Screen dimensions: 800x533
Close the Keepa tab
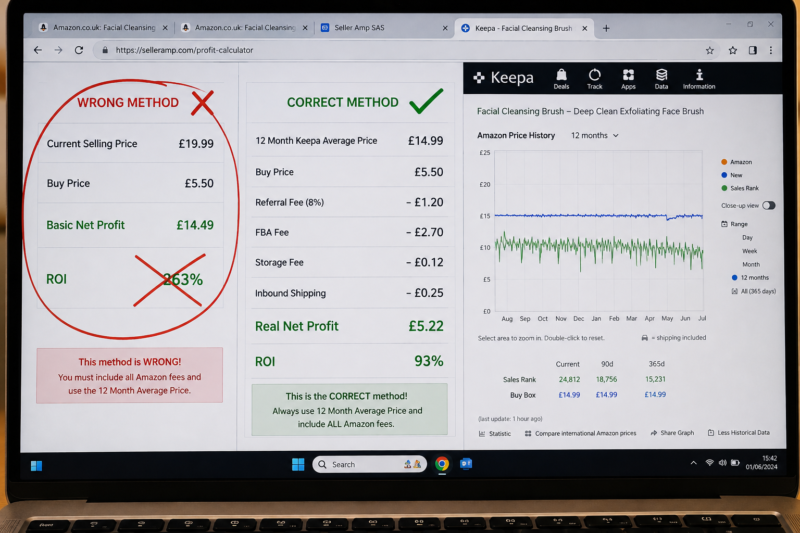[585, 28]
